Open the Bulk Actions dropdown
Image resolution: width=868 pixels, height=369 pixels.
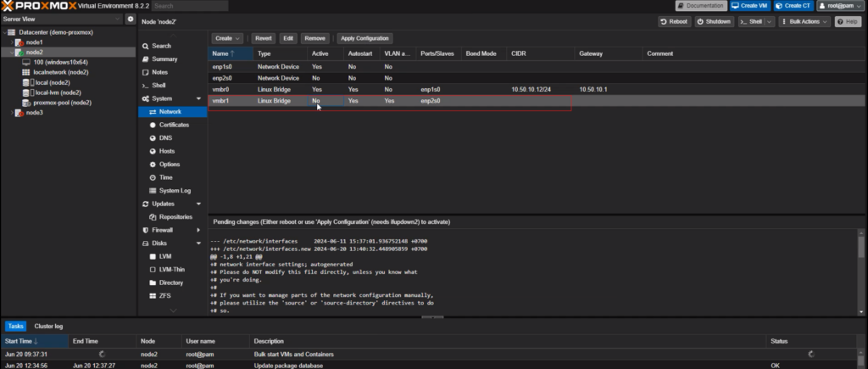[804, 21]
